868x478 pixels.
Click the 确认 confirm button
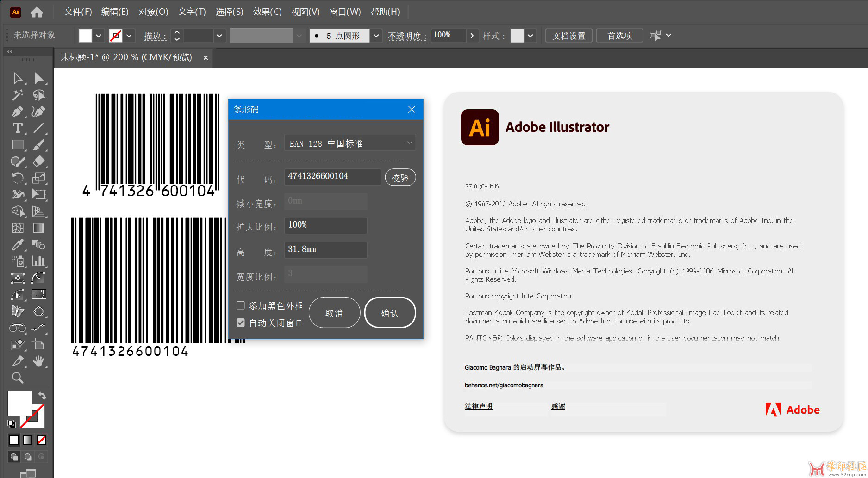(390, 313)
